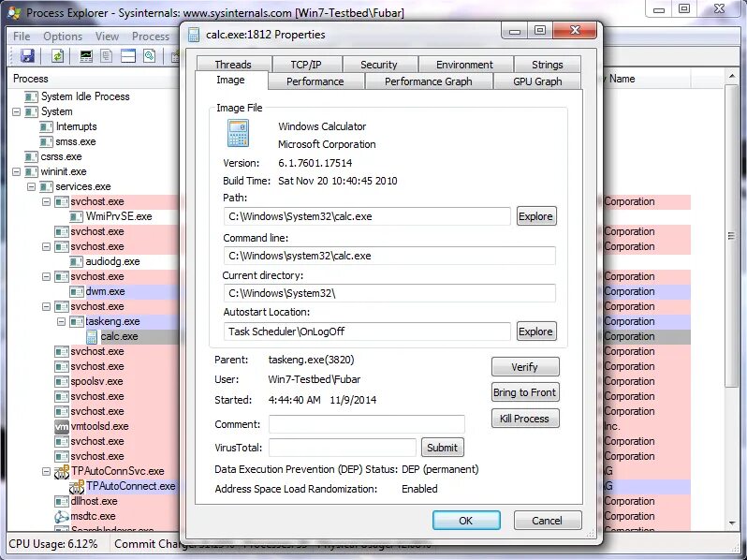
Task: Click the Kill Process button
Action: pyautogui.click(x=525, y=419)
